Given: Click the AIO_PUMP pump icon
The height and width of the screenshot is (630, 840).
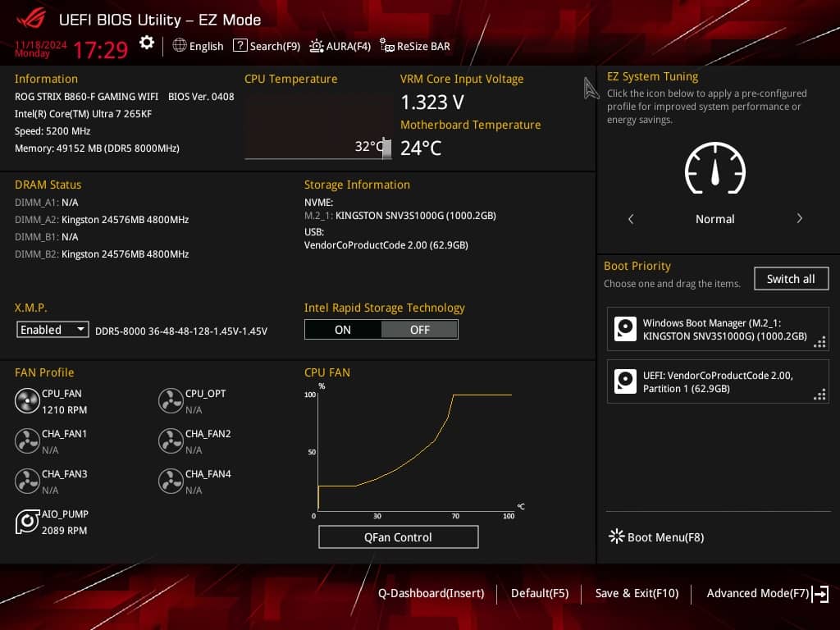Looking at the screenshot, I should click(27, 521).
